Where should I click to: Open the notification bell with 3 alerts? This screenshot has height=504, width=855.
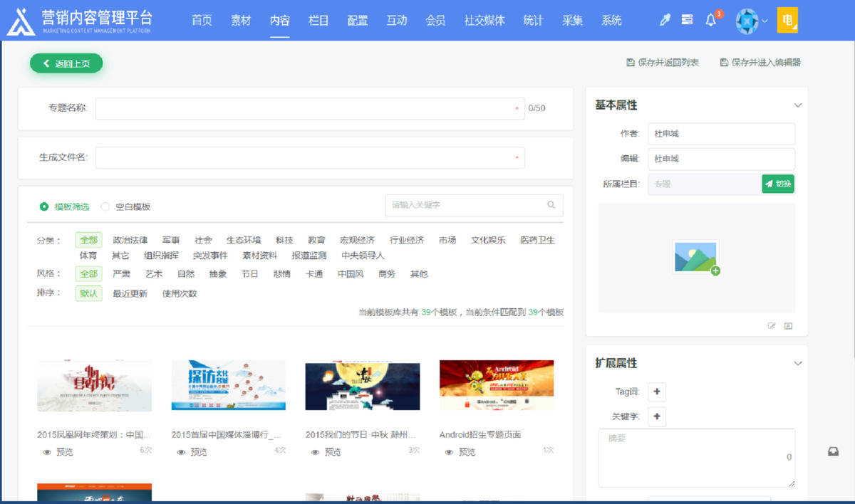(x=710, y=21)
